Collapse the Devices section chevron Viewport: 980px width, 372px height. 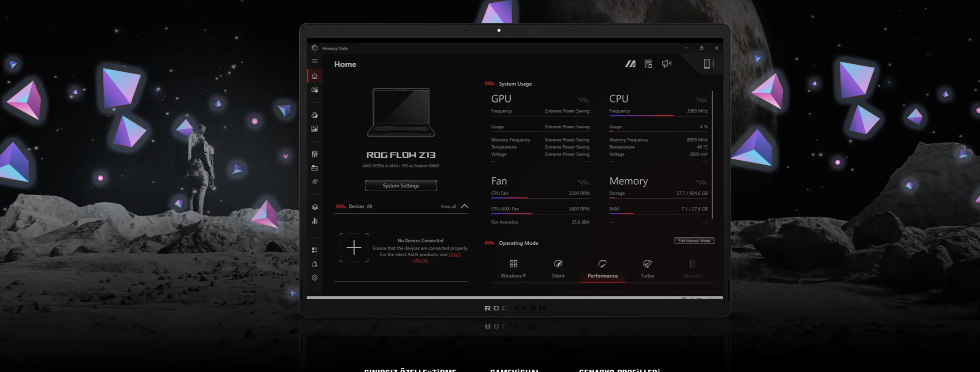(x=464, y=206)
